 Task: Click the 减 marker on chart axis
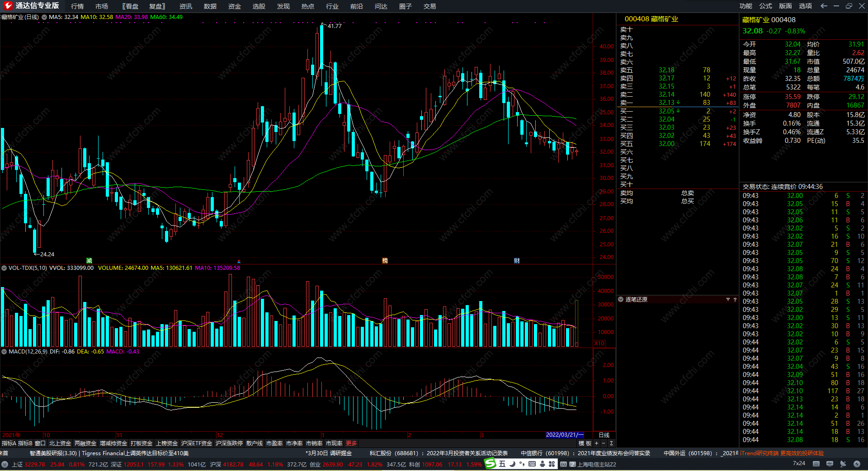89,260
